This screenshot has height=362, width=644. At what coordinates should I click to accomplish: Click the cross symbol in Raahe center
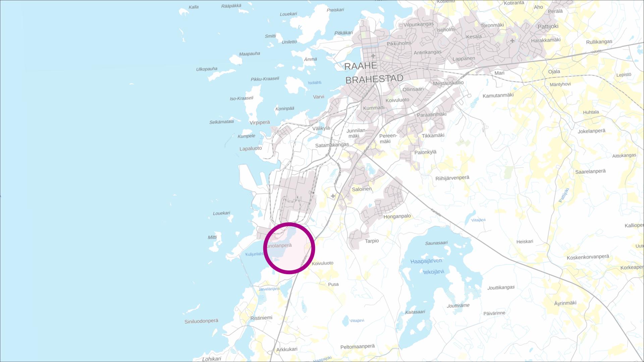373,56
